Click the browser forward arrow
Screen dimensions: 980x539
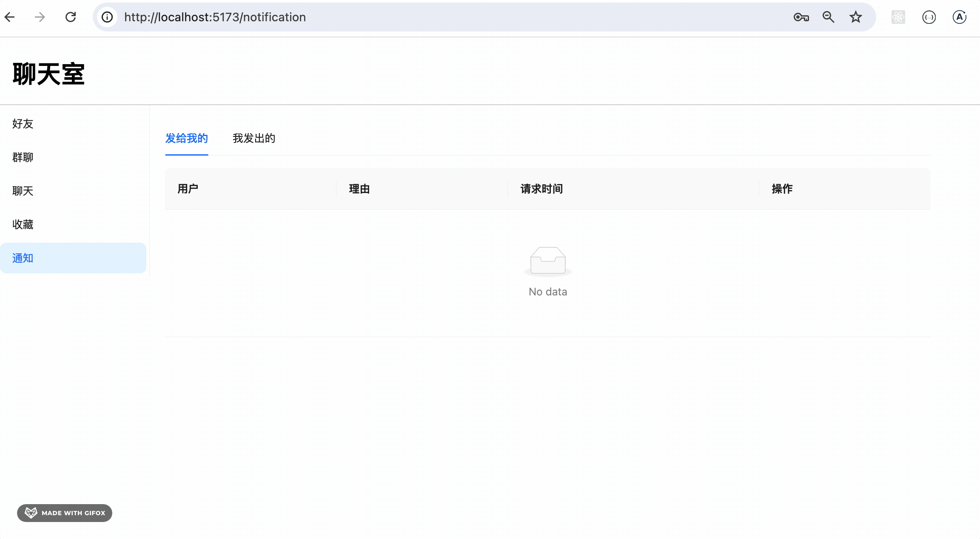tap(40, 17)
